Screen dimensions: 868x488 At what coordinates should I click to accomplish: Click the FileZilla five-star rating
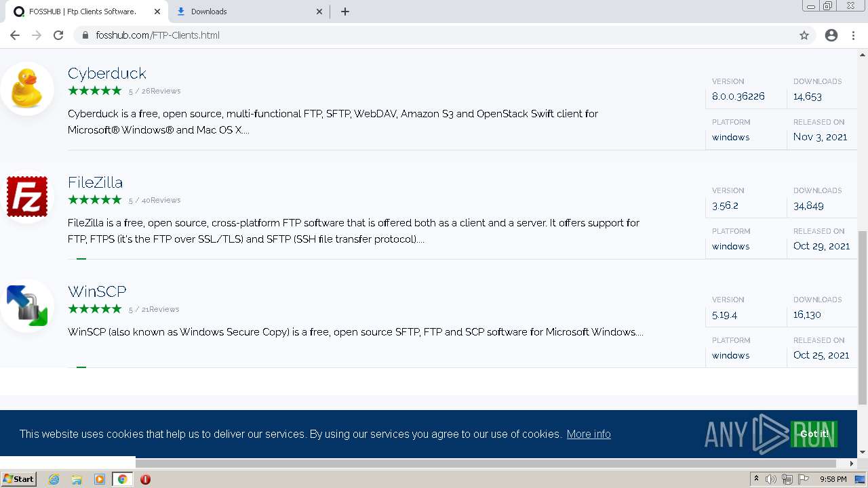95,199
